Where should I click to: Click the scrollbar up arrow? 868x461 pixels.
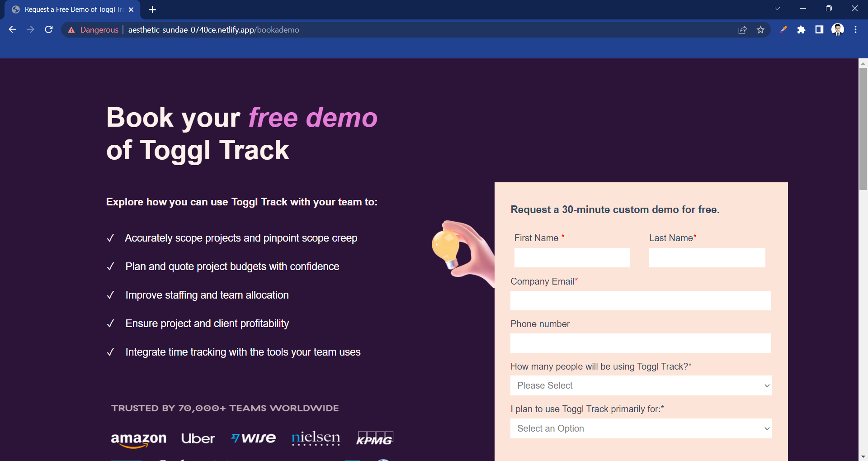863,63
